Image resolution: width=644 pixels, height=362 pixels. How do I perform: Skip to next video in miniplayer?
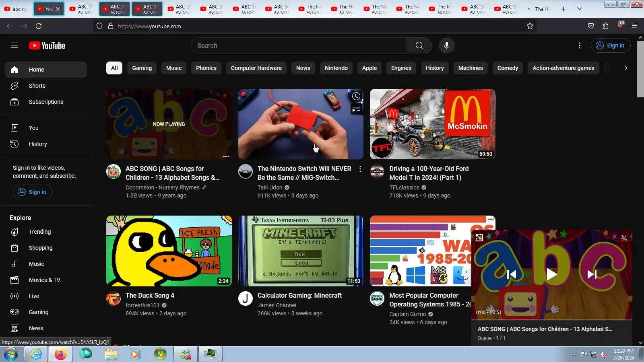592,274
